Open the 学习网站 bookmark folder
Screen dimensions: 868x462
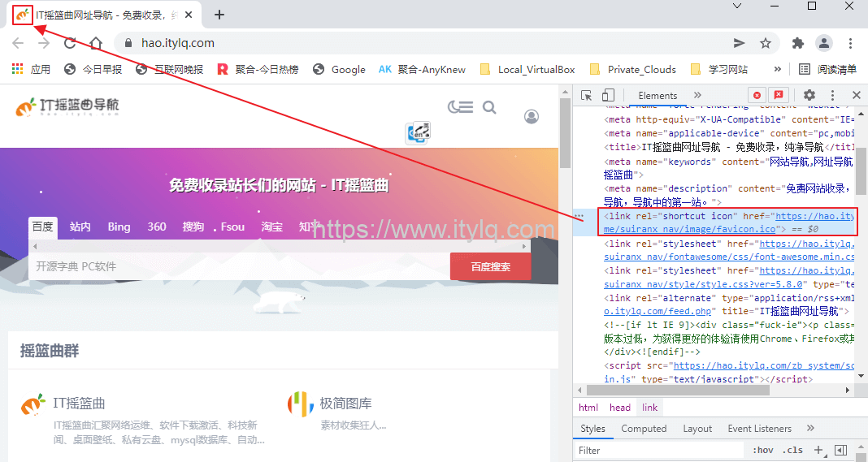719,69
